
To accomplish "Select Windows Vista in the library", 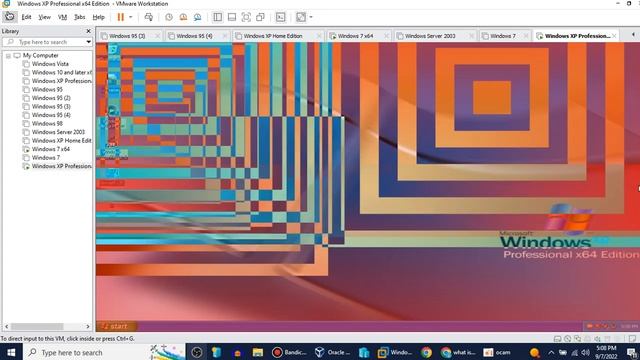I will pyautogui.click(x=50, y=64).
